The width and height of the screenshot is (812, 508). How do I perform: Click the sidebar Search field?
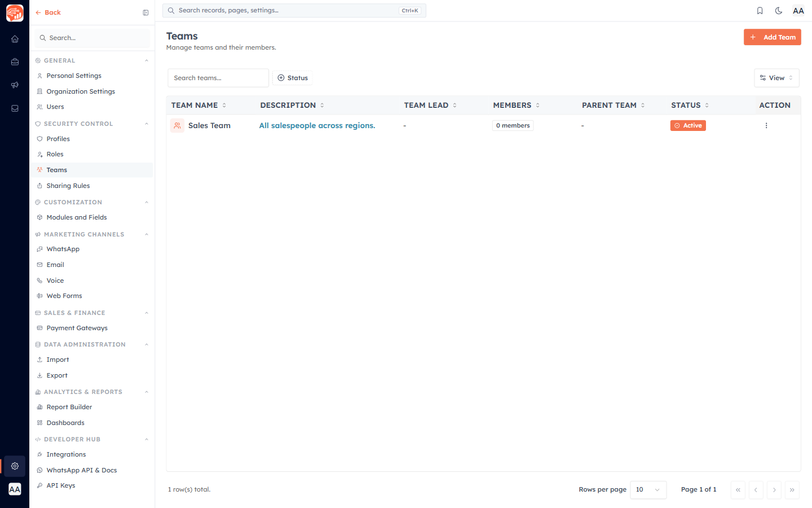[x=92, y=38]
